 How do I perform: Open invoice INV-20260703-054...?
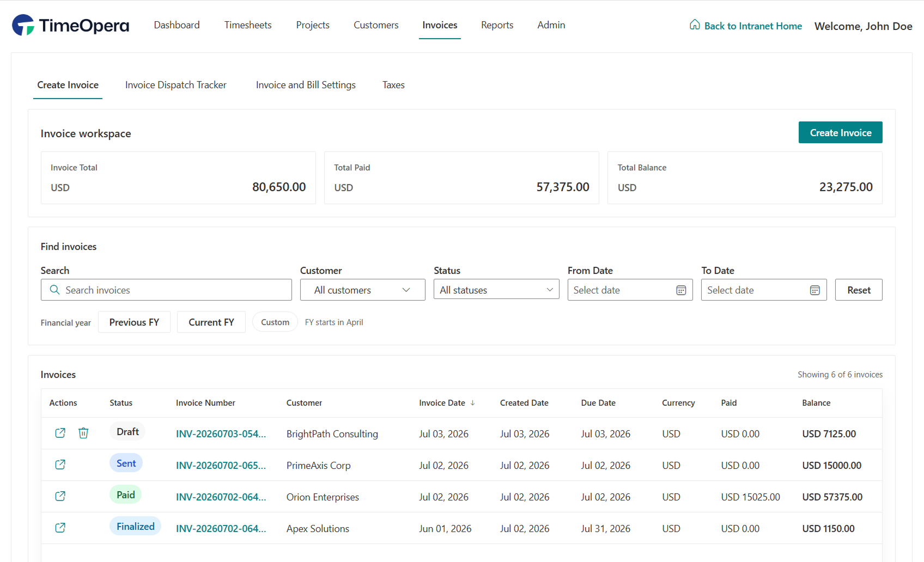point(221,434)
